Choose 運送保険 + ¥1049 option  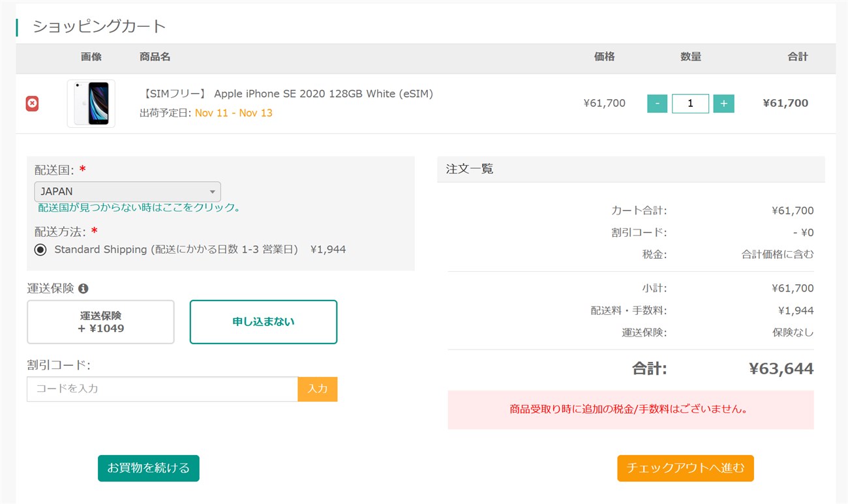click(x=100, y=322)
